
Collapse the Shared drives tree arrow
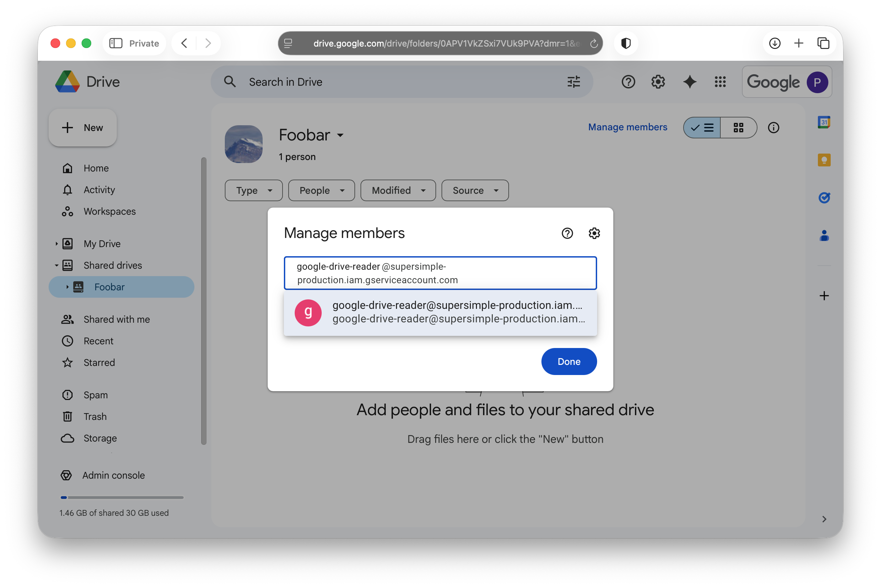point(57,266)
